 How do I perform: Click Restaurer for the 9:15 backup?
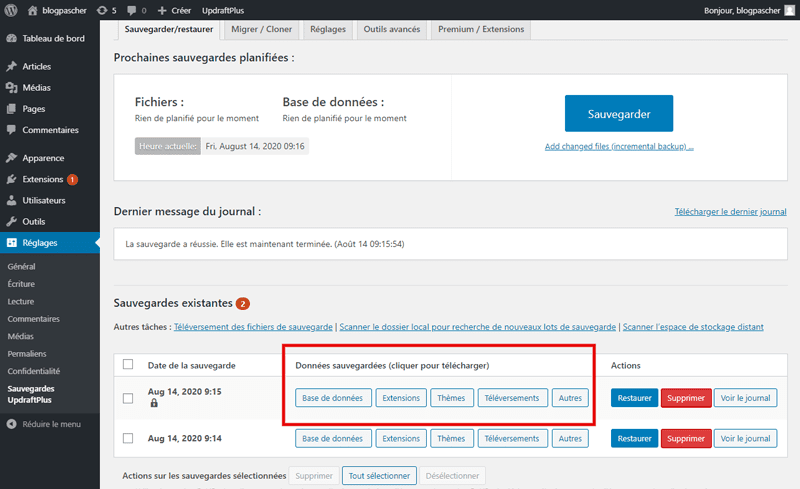634,398
